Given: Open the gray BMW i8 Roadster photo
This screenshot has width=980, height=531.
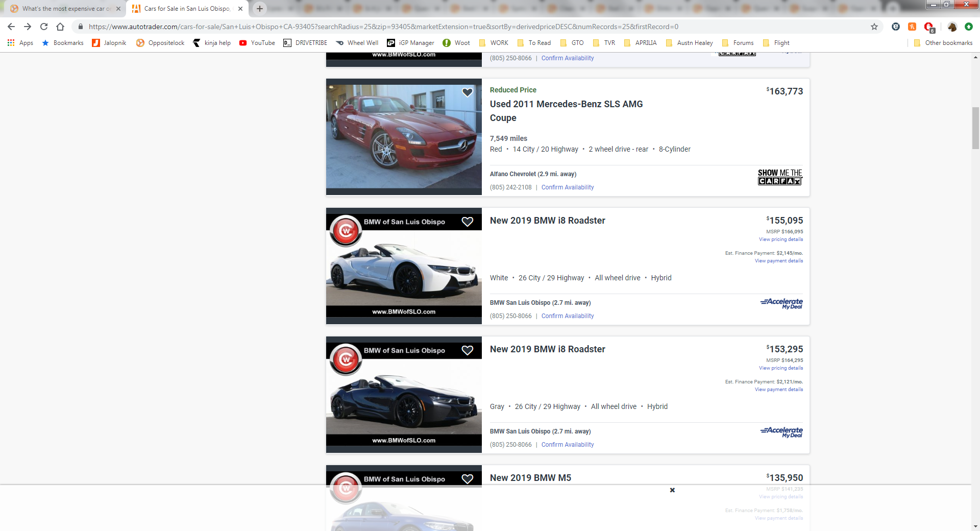Looking at the screenshot, I should [x=404, y=395].
